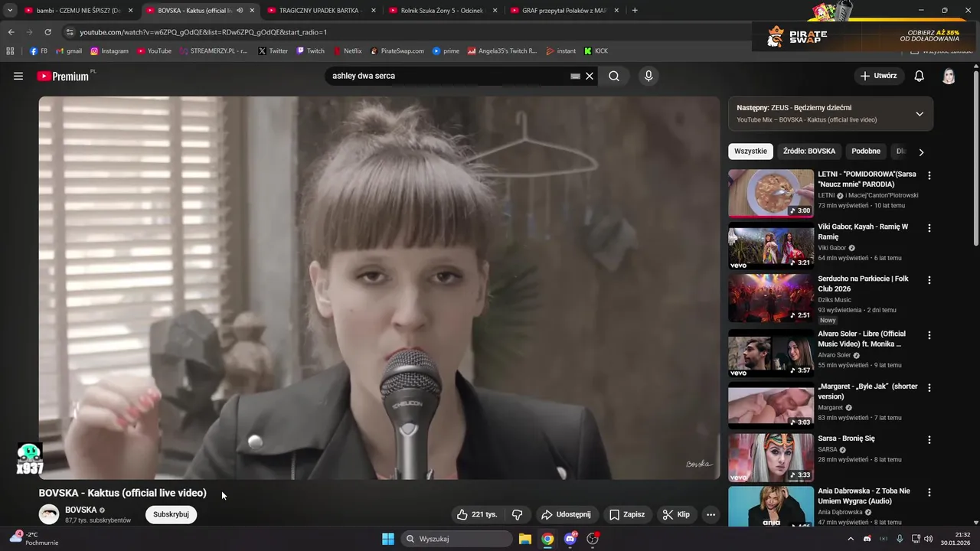Screen dimensions: 980x551
Task: Go to YouTube Premium home logo
Action: [x=64, y=76]
